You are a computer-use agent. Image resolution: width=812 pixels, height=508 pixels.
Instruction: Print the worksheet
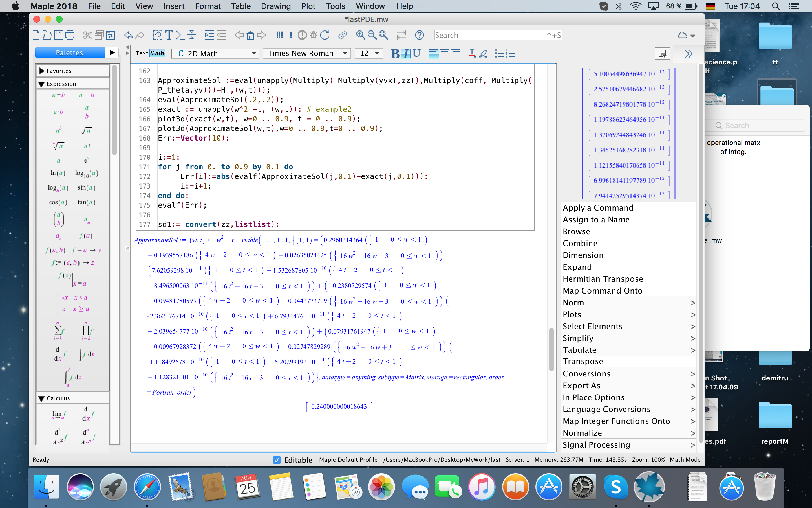70,35
